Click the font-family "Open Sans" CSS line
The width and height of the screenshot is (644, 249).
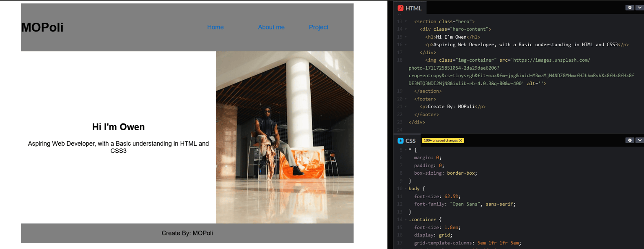tap(465, 204)
